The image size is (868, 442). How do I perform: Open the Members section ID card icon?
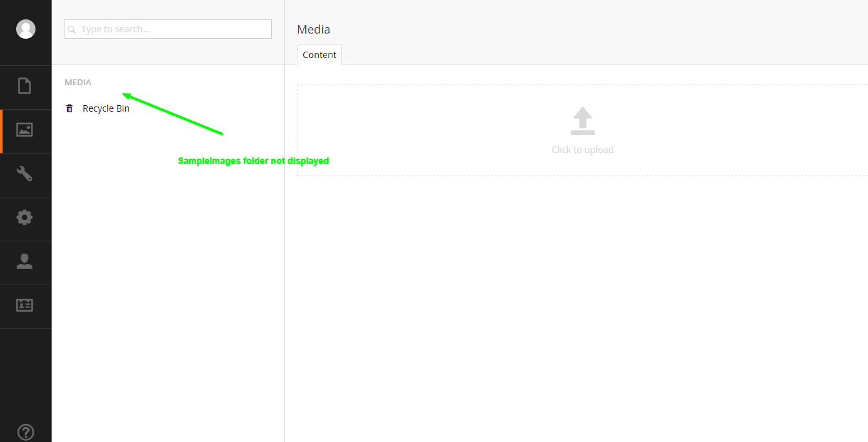coord(25,305)
